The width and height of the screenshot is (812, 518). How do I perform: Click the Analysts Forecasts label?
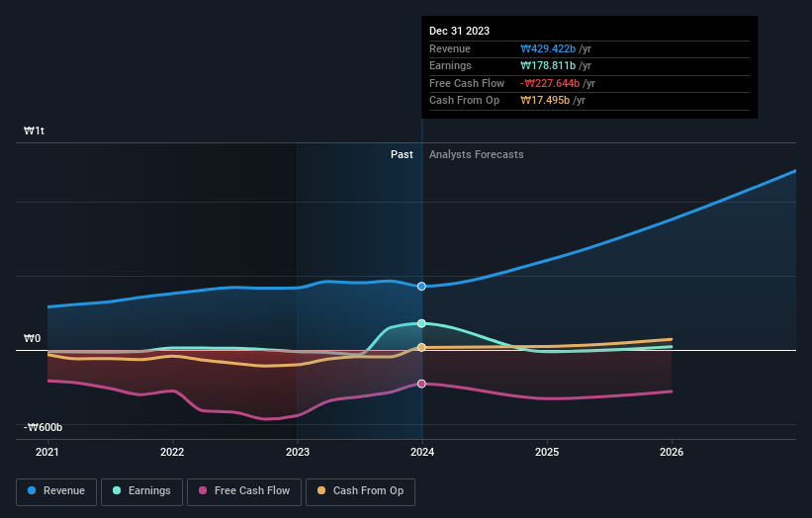pyautogui.click(x=477, y=155)
